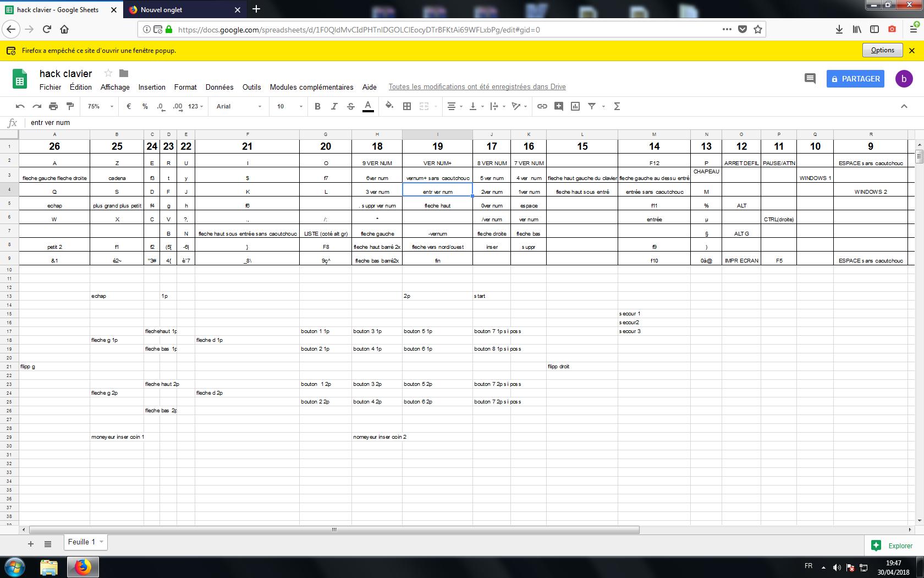Decrease the number of decimal places
924x578 pixels.
[161, 106]
